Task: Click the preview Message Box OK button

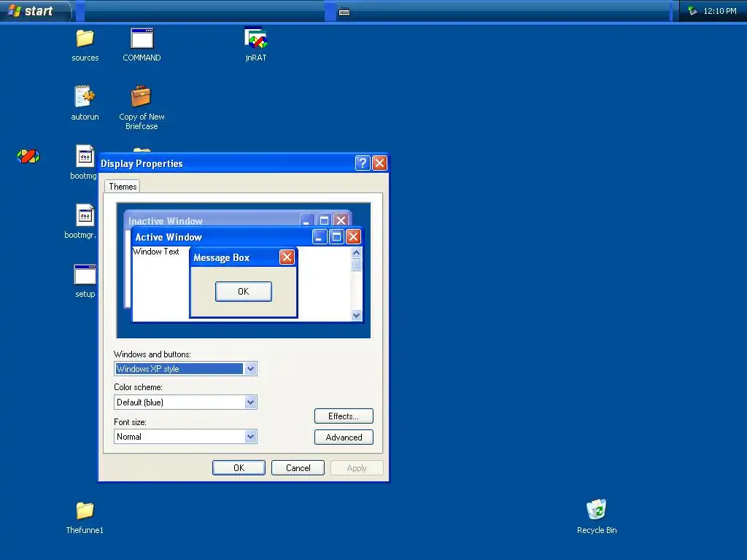Action: [x=244, y=292]
